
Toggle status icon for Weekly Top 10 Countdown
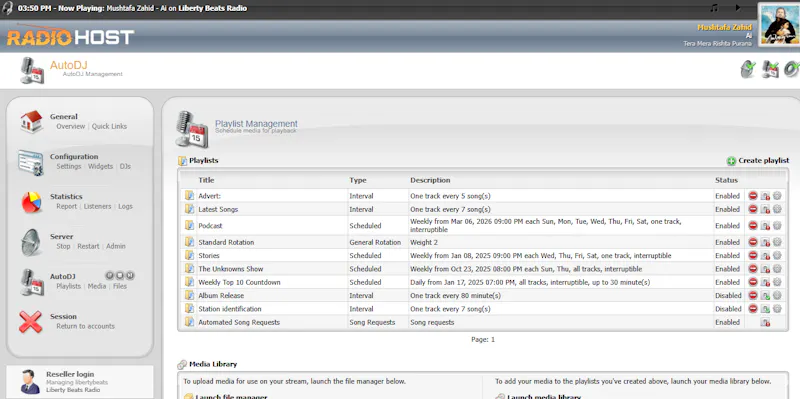(765, 282)
